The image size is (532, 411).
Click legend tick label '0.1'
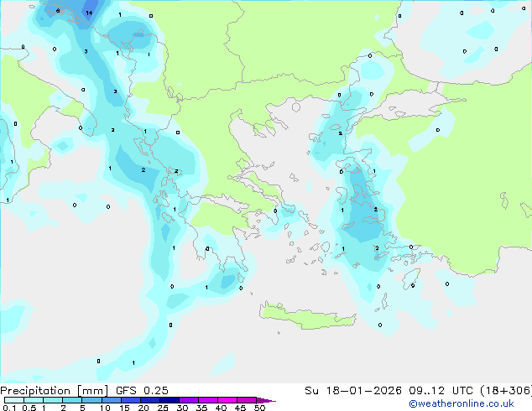coord(9,408)
